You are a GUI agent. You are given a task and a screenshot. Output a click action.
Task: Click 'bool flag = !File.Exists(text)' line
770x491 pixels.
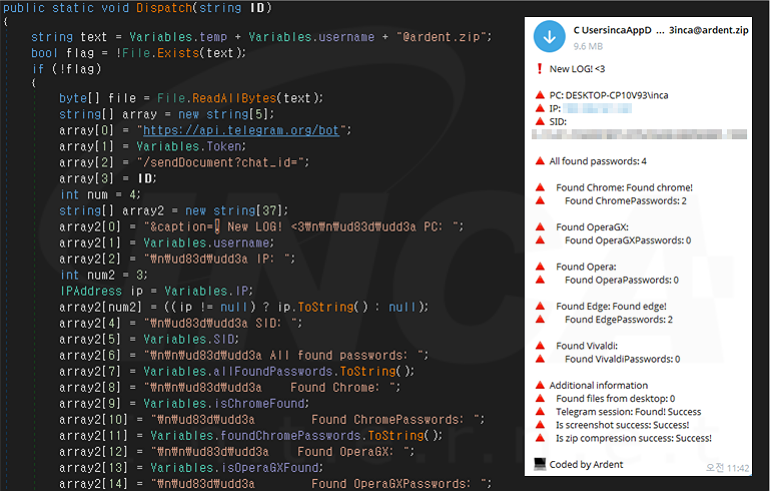pos(138,53)
